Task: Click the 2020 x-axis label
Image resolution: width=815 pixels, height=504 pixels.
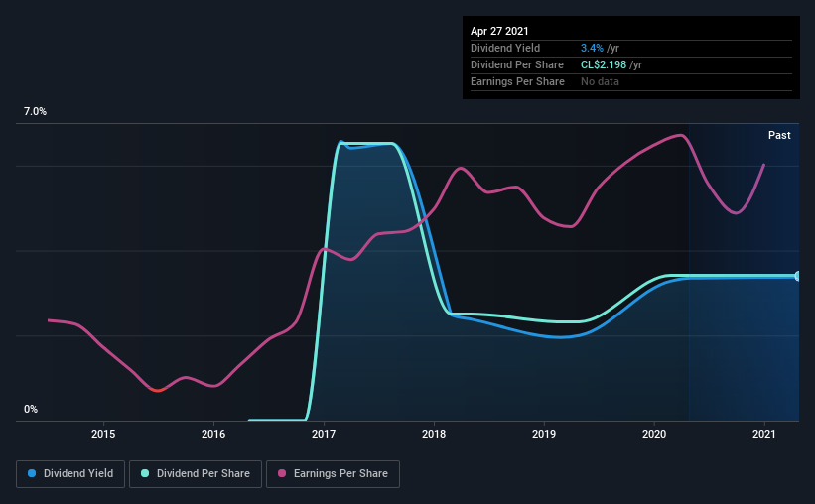Action: [654, 434]
